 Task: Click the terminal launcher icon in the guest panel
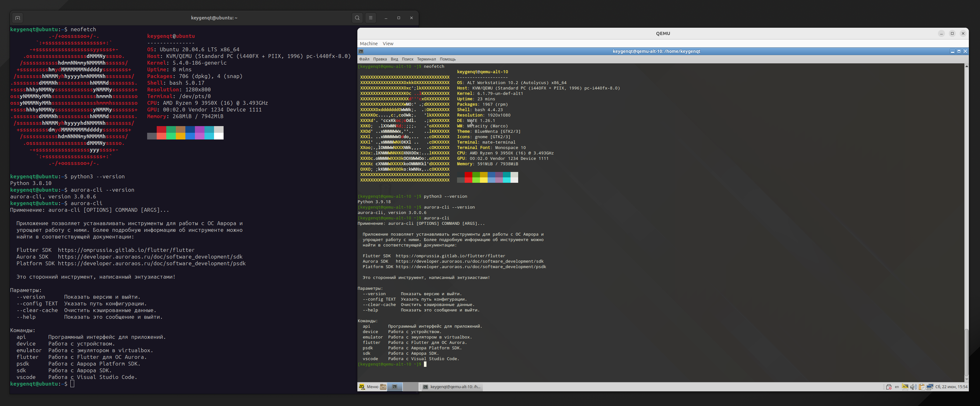coord(395,387)
